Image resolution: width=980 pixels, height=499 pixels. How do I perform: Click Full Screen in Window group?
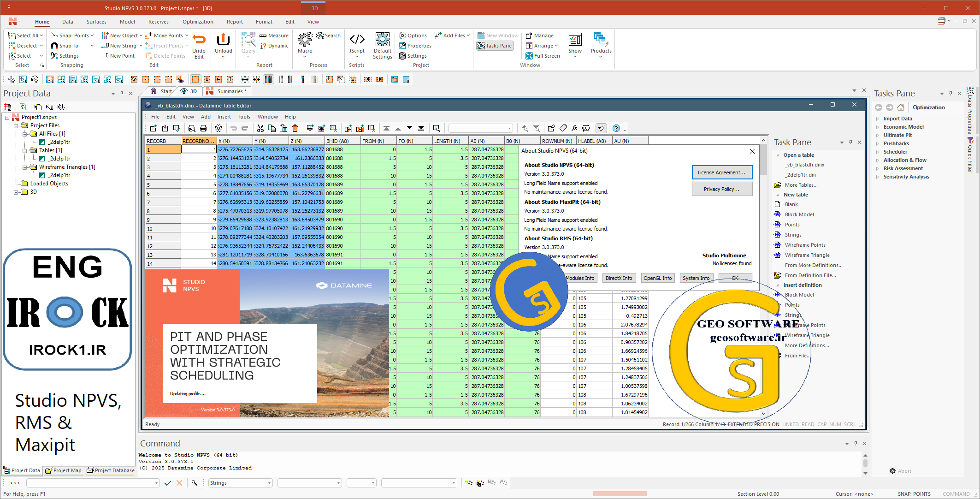[543, 56]
